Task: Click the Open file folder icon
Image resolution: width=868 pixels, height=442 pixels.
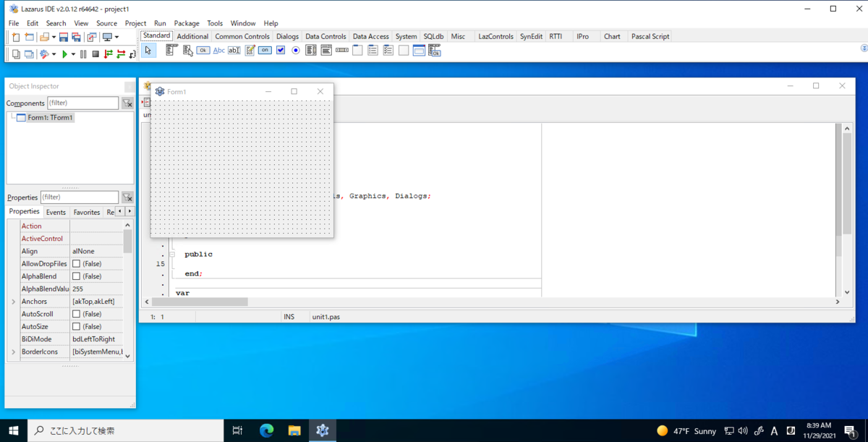Action: (45, 37)
